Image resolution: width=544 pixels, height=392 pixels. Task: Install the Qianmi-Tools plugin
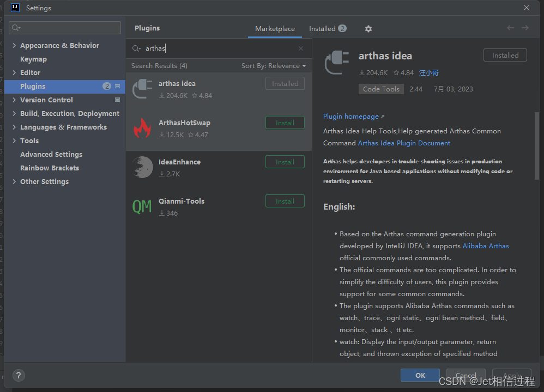(x=285, y=201)
